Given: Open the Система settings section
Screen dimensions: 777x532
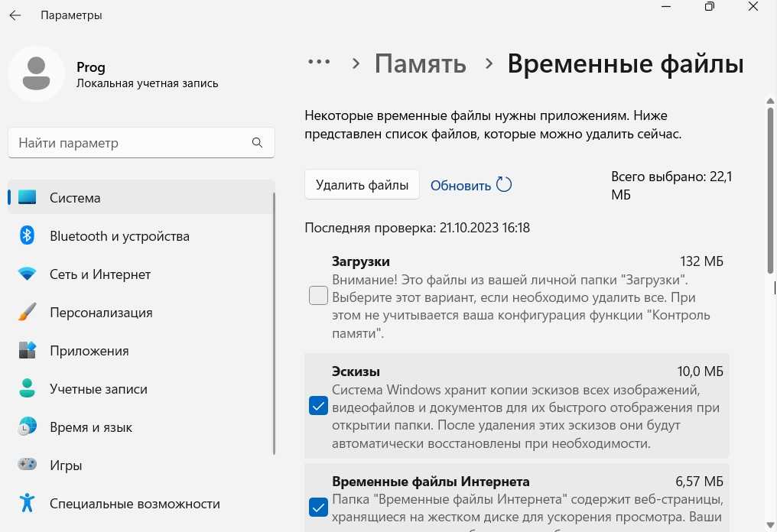Looking at the screenshot, I should click(x=75, y=198).
